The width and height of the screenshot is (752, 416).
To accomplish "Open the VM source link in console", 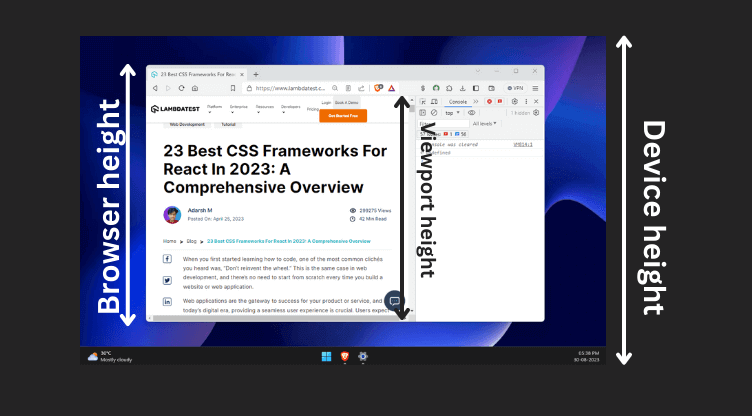I will coord(523,144).
